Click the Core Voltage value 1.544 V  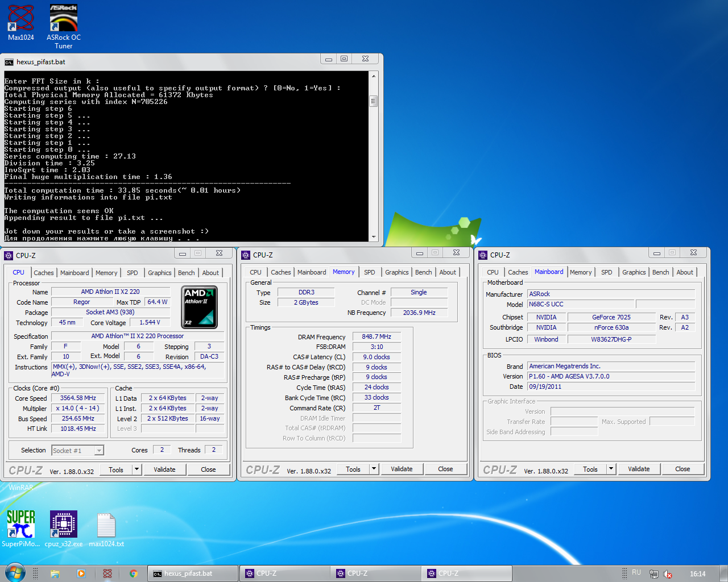click(x=150, y=323)
